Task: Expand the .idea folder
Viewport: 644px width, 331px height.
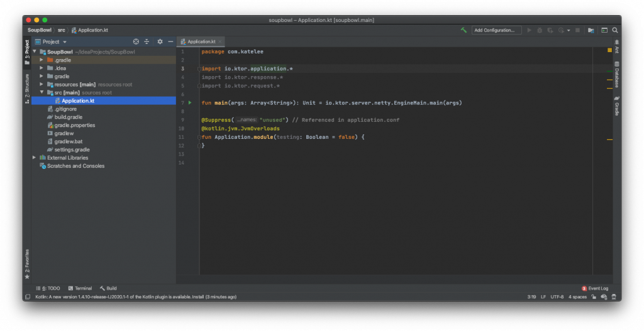Action: point(42,68)
